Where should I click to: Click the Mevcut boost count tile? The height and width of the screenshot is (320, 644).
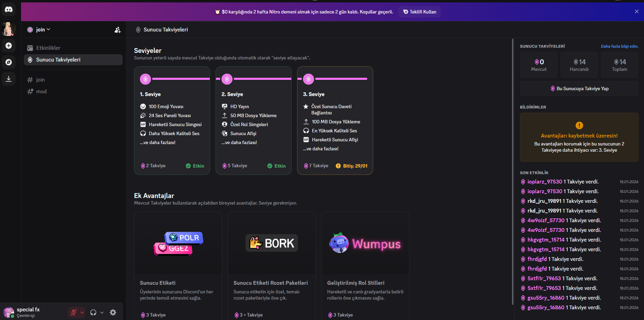[x=539, y=65]
